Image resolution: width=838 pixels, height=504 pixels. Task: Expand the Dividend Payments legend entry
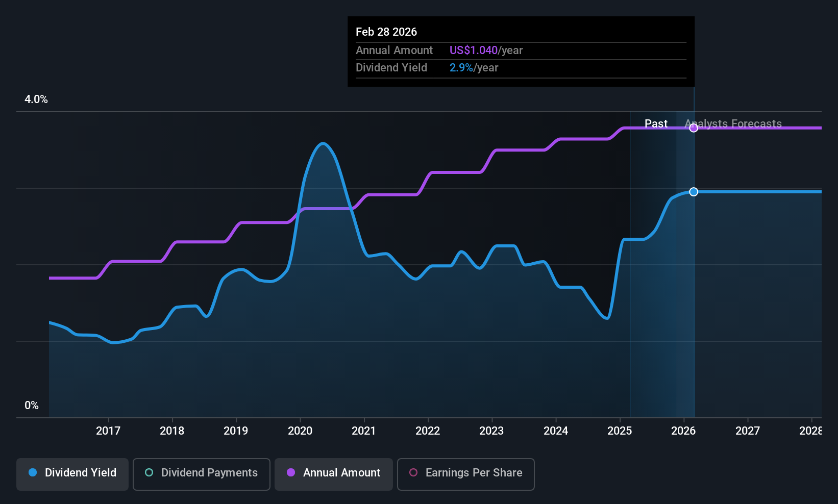(201, 474)
